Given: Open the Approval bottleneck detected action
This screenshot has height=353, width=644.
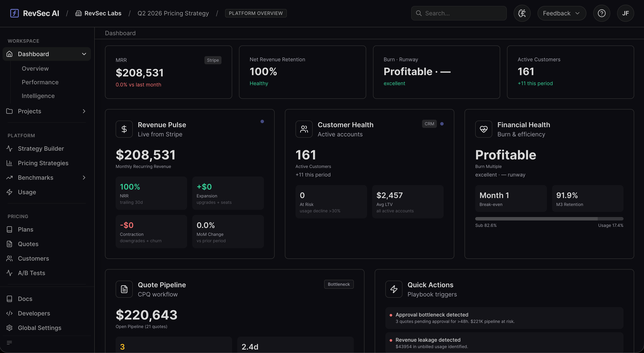Looking at the screenshot, I should [x=504, y=318].
